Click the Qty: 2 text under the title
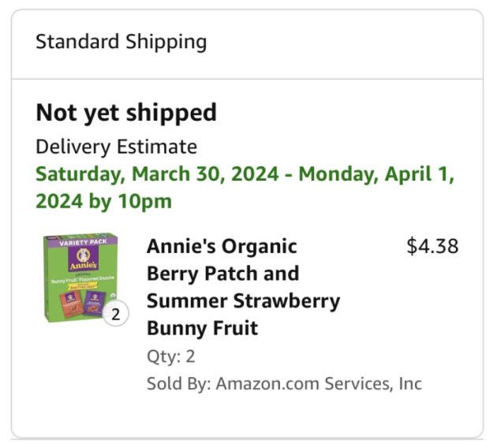497x448 pixels. click(x=170, y=357)
